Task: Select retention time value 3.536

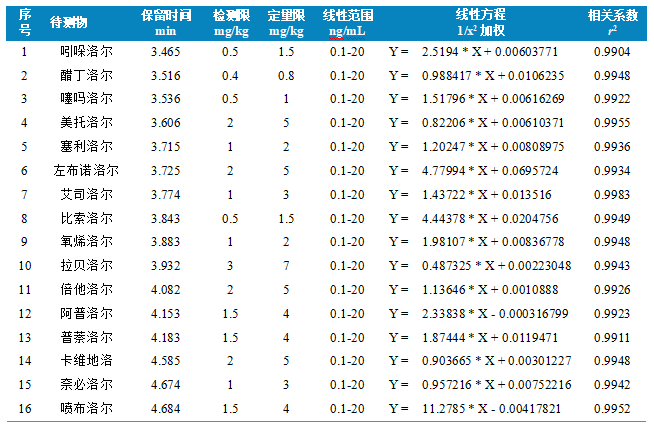Action: coord(166,99)
